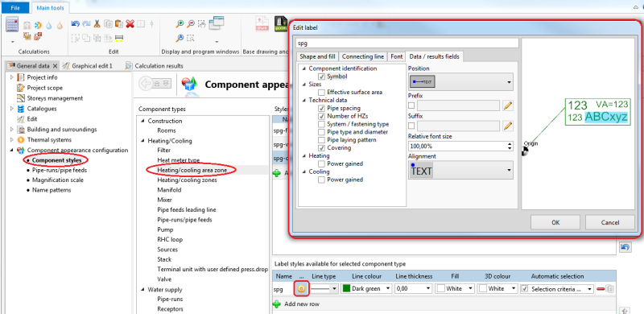Click the heating circle calculation icon
Image resolution: width=644 pixels, height=314 pixels.
coord(38,26)
